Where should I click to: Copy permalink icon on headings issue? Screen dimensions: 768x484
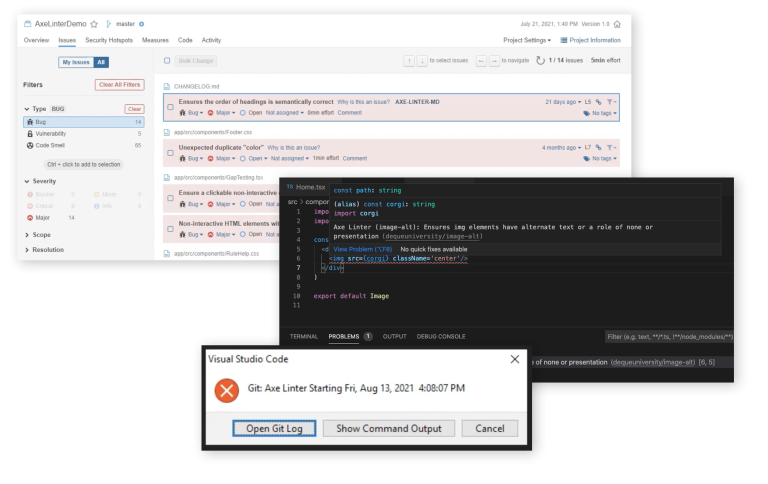(x=598, y=102)
